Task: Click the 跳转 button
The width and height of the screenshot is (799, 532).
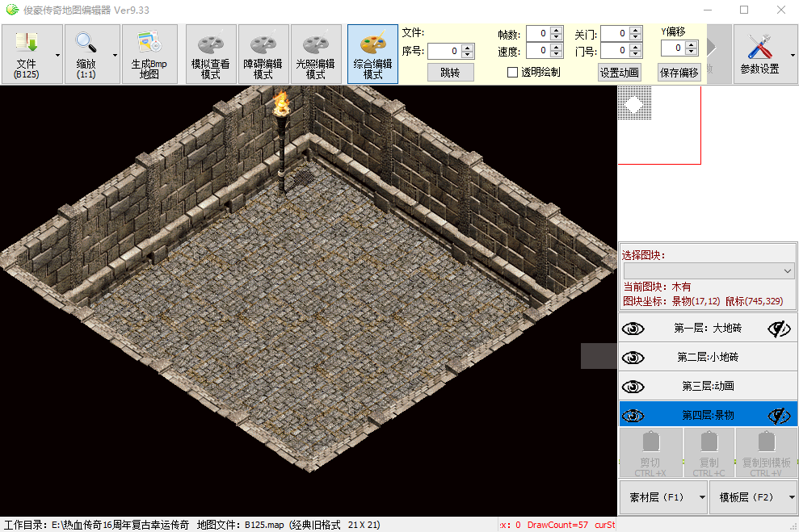Action: (x=451, y=73)
